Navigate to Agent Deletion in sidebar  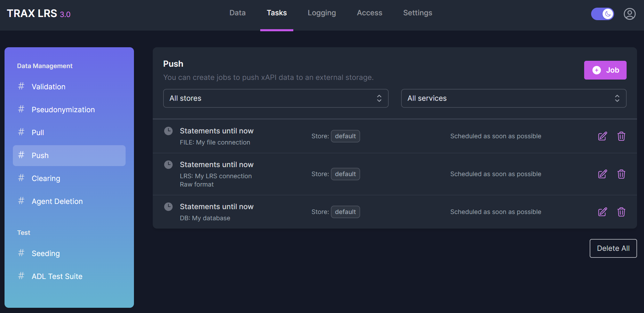57,201
